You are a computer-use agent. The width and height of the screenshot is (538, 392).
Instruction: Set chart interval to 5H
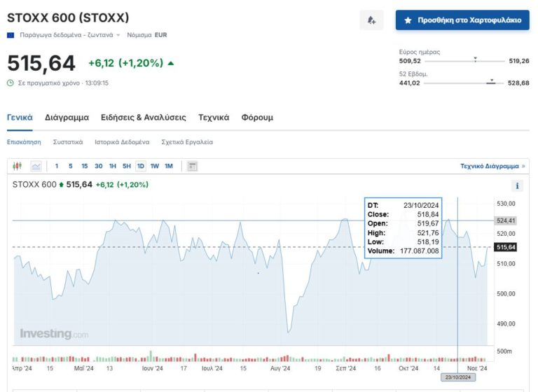(x=126, y=166)
